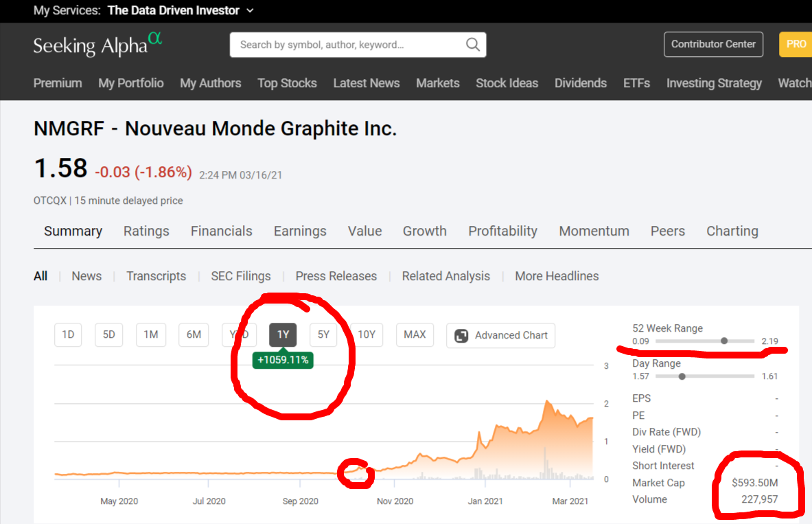Switch to the Value tab
This screenshot has width=812, height=524.
click(x=364, y=231)
